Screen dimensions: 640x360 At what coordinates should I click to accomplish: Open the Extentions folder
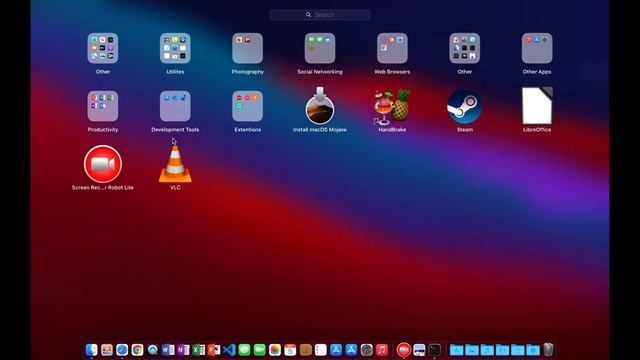click(247, 107)
